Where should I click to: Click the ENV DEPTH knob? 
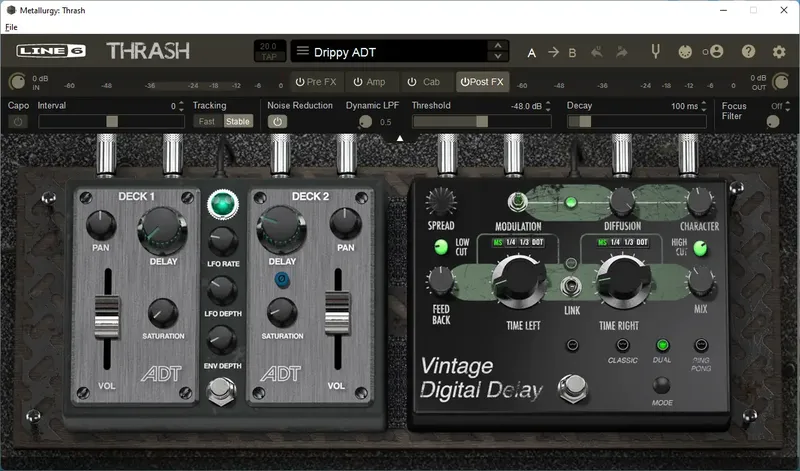pos(222,340)
